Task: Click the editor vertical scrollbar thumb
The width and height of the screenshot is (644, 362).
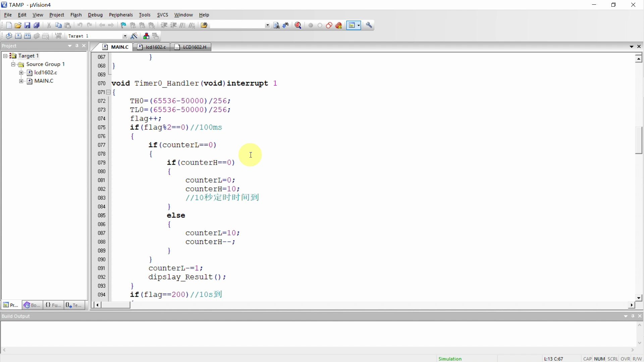Action: (x=639, y=140)
